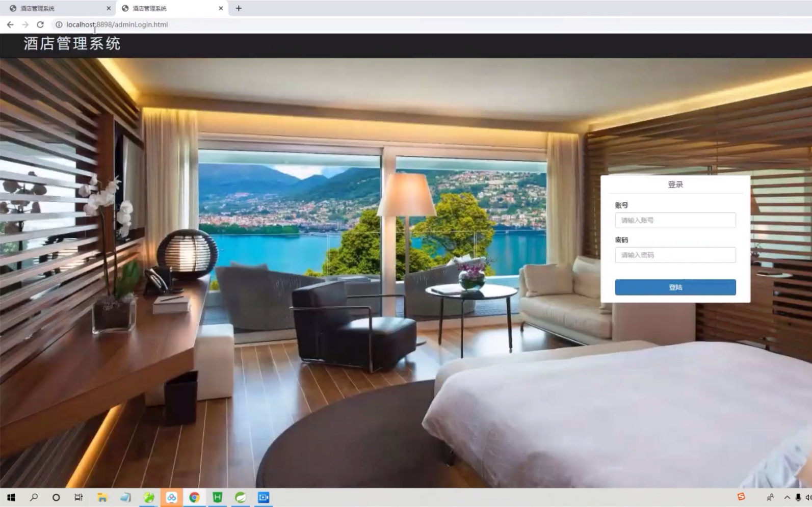This screenshot has height=507, width=812.
Task: Open the green H app on taskbar
Action: click(218, 497)
